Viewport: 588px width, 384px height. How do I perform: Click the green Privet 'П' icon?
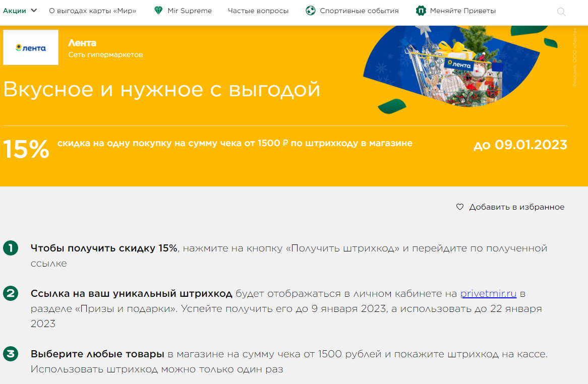tap(421, 11)
